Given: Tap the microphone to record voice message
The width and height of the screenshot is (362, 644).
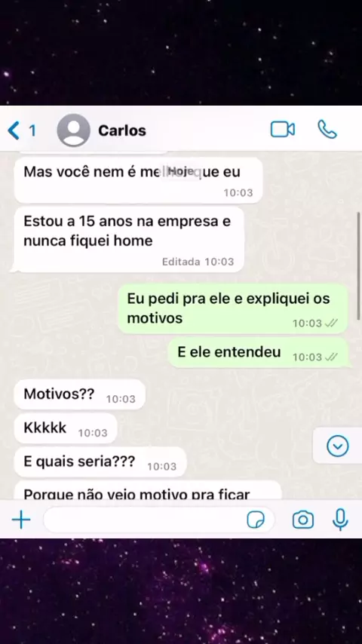Looking at the screenshot, I should point(340,520).
